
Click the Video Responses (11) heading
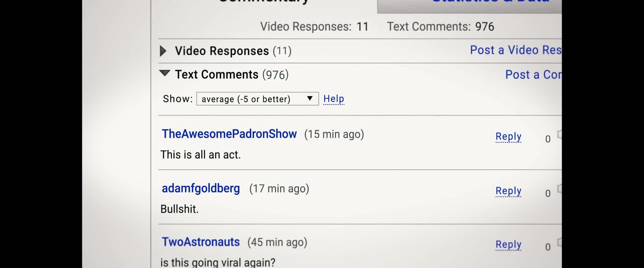coord(233,51)
